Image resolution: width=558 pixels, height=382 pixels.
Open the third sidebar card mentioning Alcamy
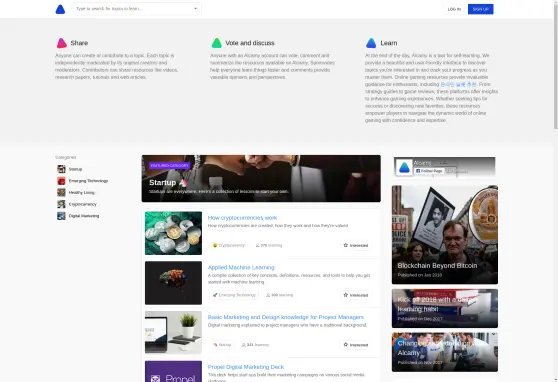click(445, 352)
